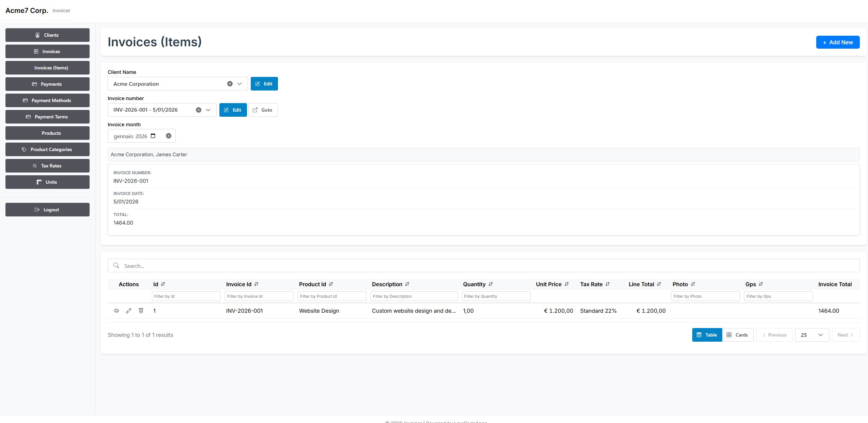Screen dimensions: 868x423
Task: Focus the Search field
Action: coord(483,265)
